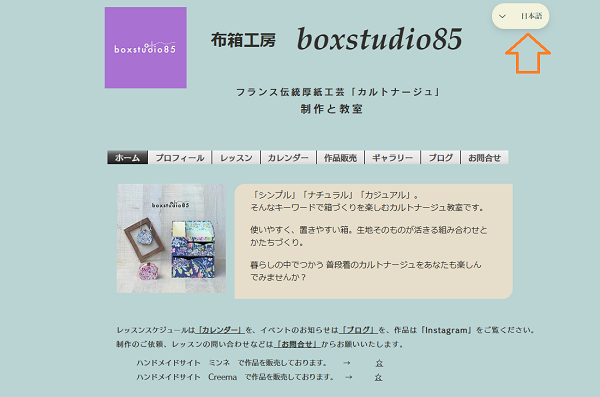Go to the レッスン menu tab

236,157
